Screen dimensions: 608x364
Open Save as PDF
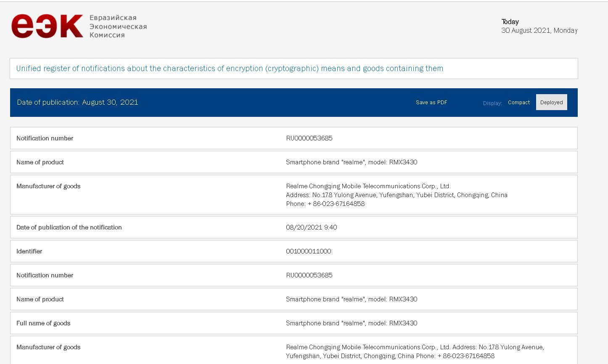(x=431, y=102)
